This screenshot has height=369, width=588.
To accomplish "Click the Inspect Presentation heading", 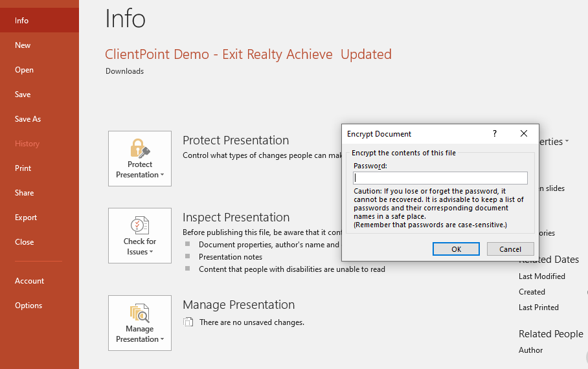I will (x=236, y=217).
